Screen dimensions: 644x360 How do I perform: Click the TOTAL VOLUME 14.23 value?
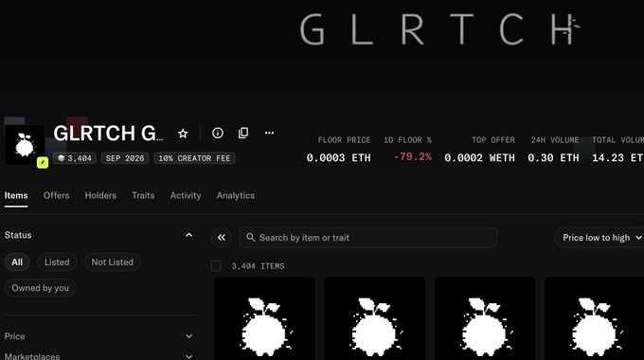click(617, 158)
